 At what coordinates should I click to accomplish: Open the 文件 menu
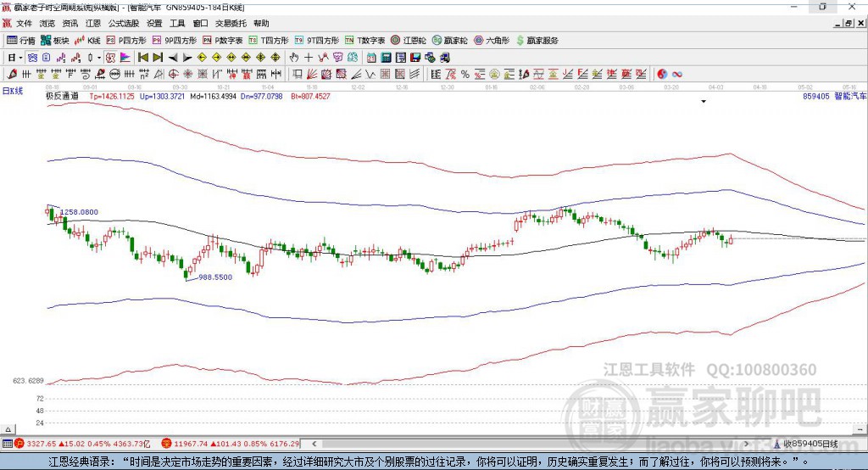pos(24,23)
